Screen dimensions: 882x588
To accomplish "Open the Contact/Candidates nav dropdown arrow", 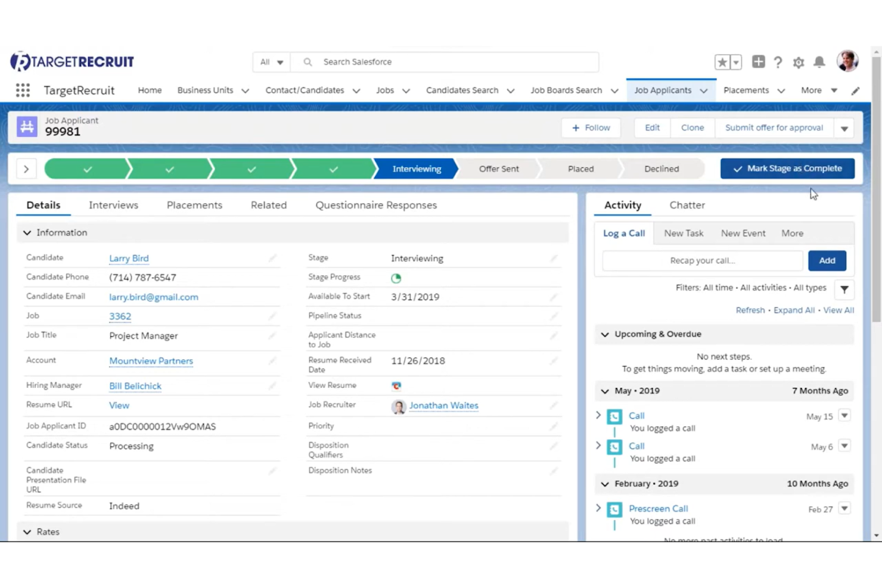I will coord(356,91).
